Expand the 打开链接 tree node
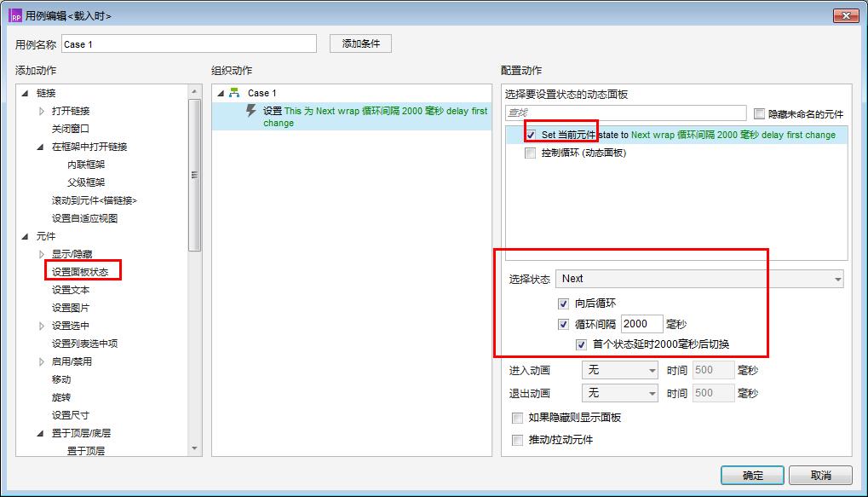The width and height of the screenshot is (868, 497). tap(42, 111)
